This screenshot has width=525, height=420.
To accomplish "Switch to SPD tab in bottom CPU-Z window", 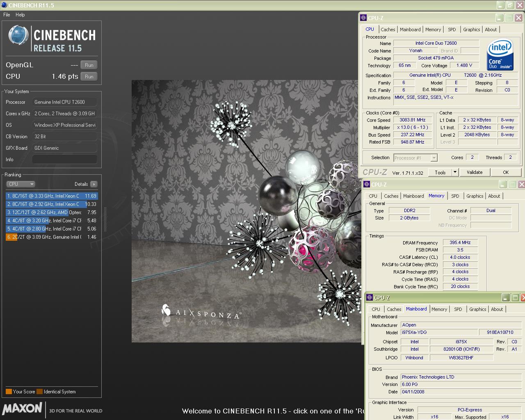I will coord(458,309).
